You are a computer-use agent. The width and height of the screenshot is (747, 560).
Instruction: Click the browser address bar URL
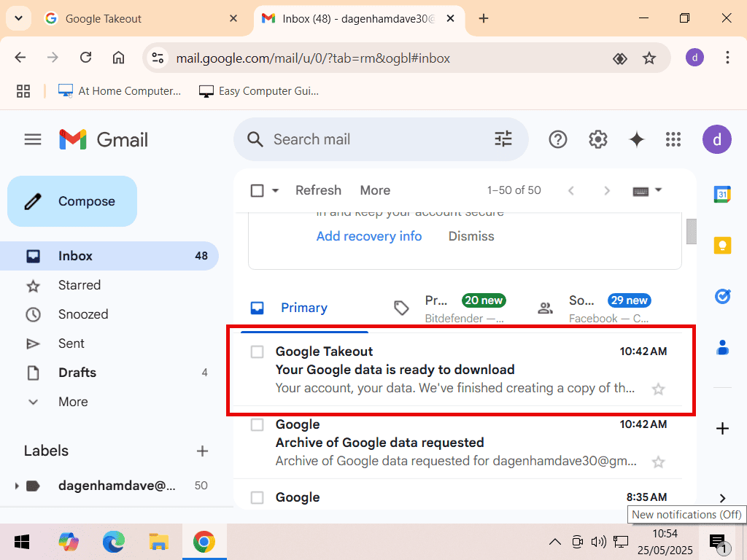pos(313,58)
